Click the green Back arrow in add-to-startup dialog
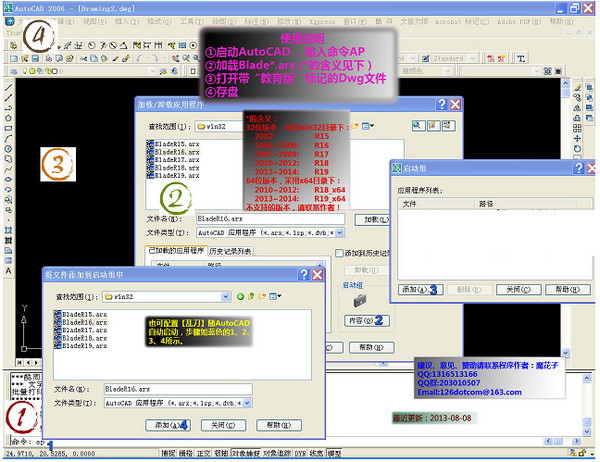The height and width of the screenshot is (462, 600). click(241, 296)
